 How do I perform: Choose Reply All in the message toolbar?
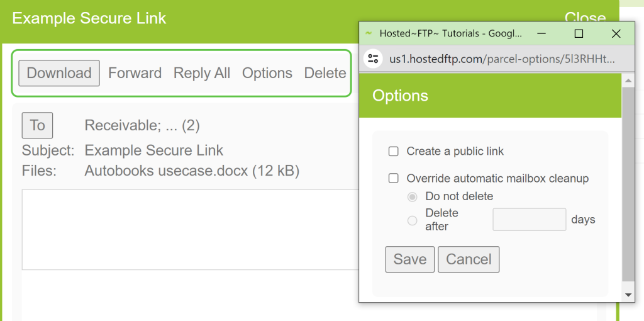point(202,73)
